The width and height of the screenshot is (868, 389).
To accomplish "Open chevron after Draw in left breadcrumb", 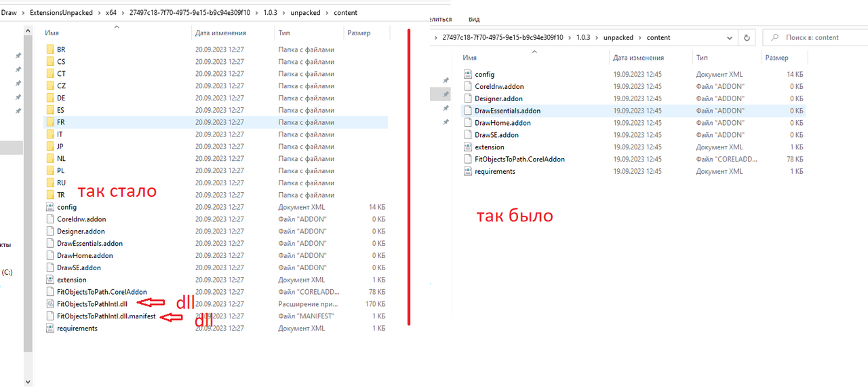I will pyautogui.click(x=23, y=13).
